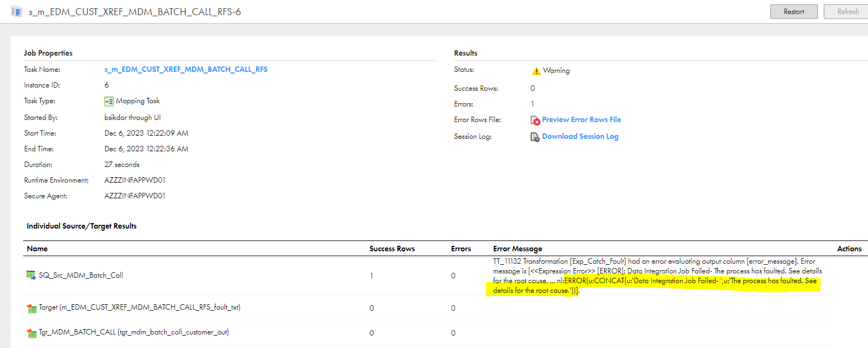
Task: Click the Actions column header
Action: pos(849,249)
